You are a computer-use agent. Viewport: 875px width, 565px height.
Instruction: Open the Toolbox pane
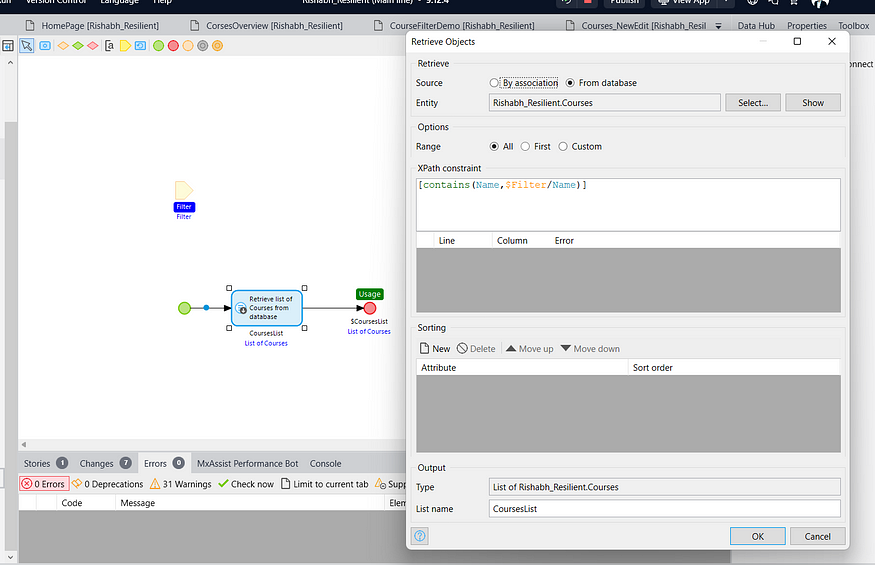click(853, 26)
